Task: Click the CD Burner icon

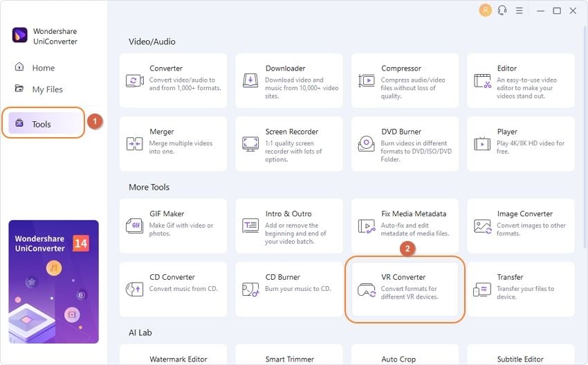Action: coord(250,289)
